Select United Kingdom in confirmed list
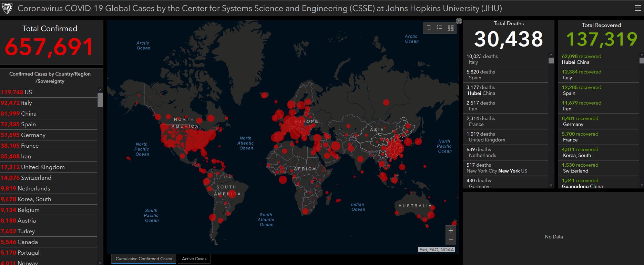644x265 pixels. (49, 167)
